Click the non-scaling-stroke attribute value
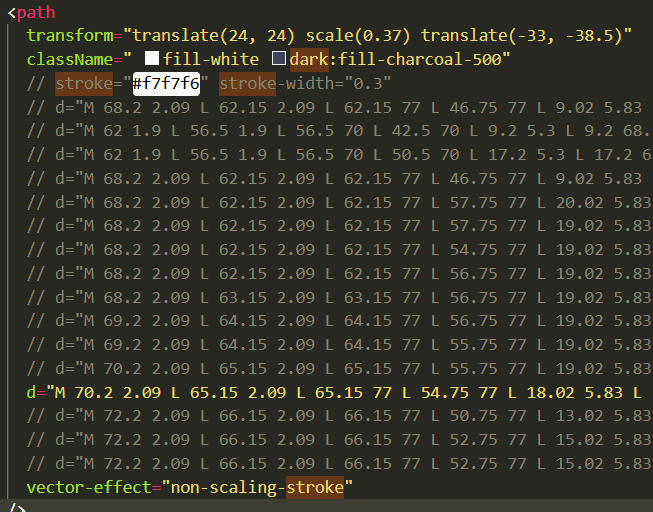The height and width of the screenshot is (512, 653). coord(260,487)
